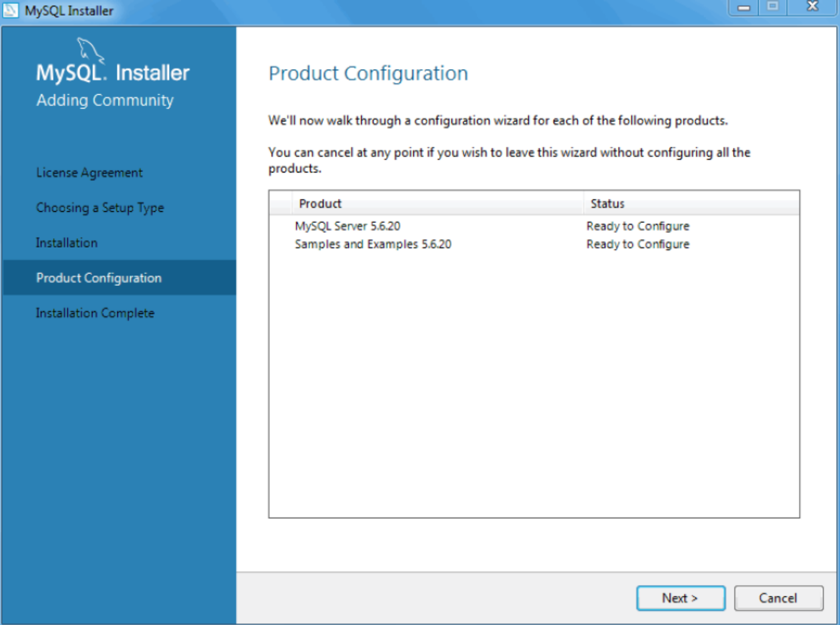Click inside the empty product list area
The height and width of the screenshot is (625, 840).
click(x=533, y=382)
